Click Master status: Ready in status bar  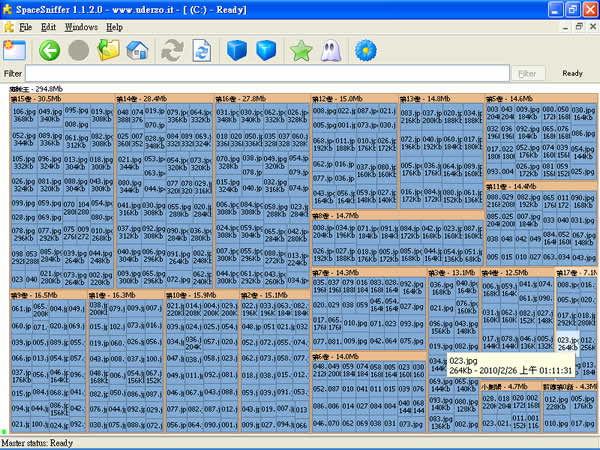click(x=37, y=443)
